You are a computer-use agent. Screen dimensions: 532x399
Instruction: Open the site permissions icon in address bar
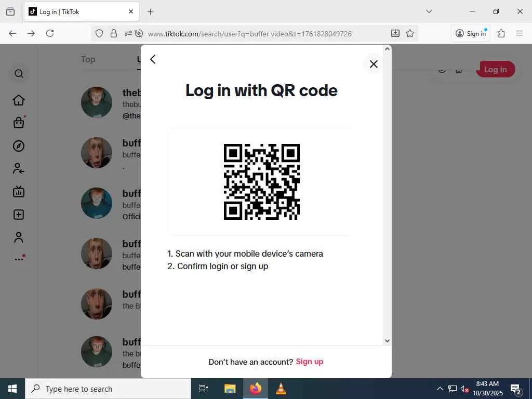coord(128,33)
